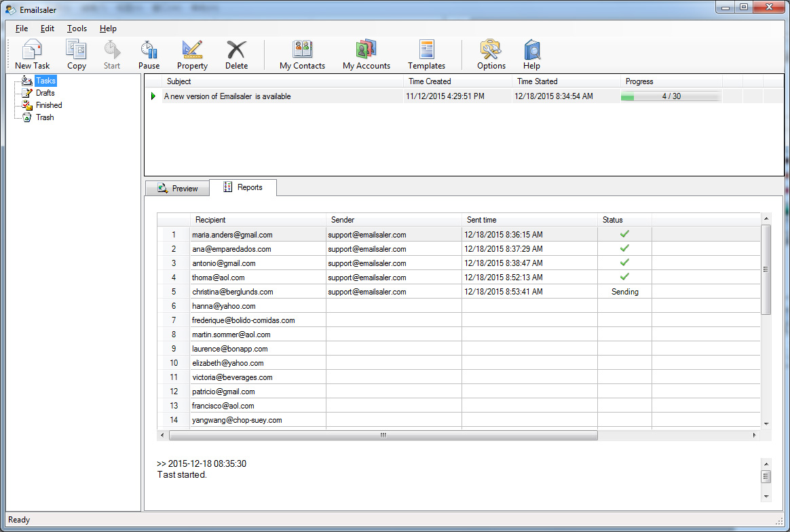This screenshot has width=790, height=532.
Task: Open My Accounts
Action: pos(366,54)
